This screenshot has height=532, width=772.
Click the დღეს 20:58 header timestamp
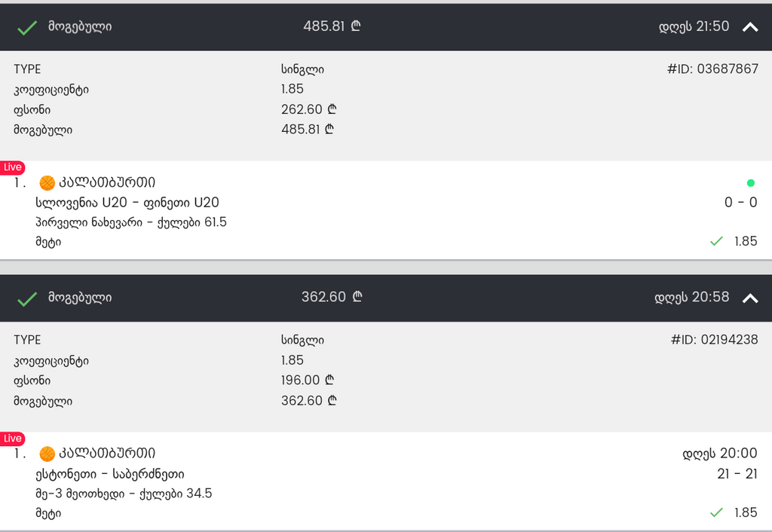coord(692,297)
